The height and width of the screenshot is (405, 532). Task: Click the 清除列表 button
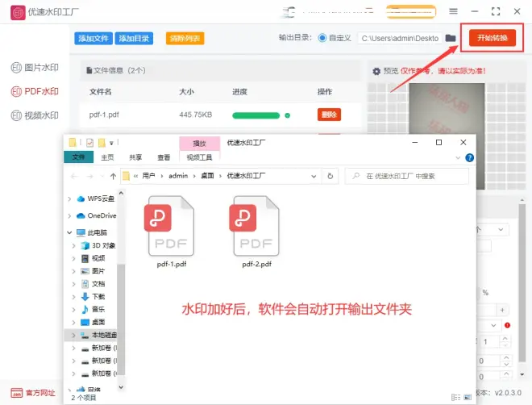click(x=185, y=38)
